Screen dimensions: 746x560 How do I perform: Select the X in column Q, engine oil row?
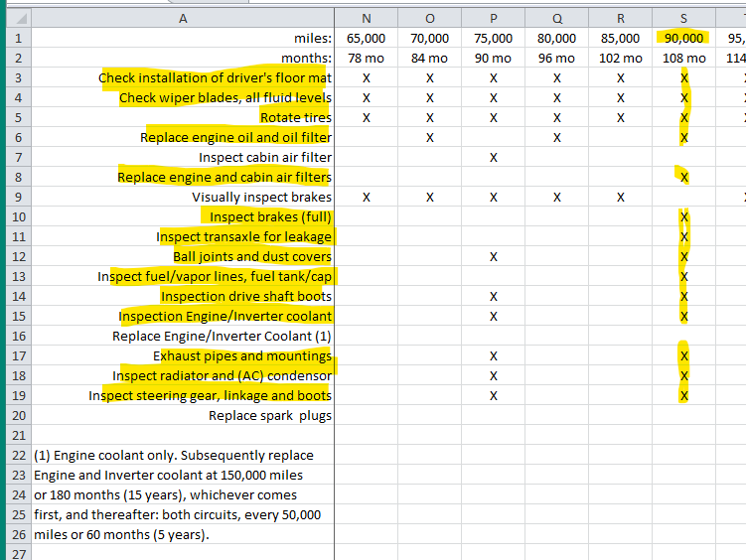(x=557, y=137)
